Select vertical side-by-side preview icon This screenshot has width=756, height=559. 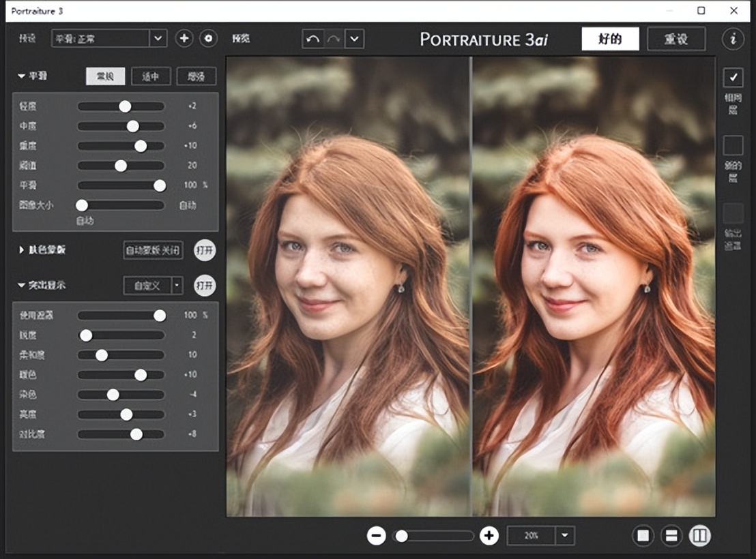pyautogui.click(x=699, y=536)
